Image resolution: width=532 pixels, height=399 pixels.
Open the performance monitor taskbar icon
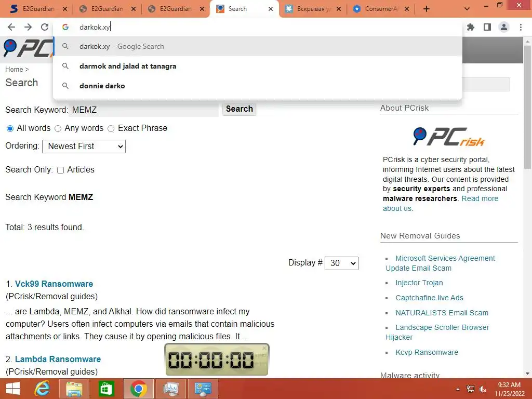170,389
